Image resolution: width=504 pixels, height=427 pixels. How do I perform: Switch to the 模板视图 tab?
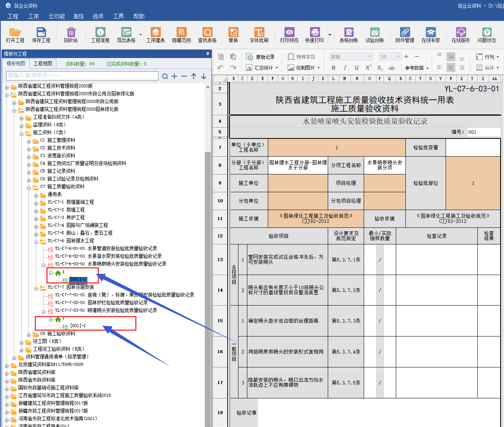click(x=16, y=63)
